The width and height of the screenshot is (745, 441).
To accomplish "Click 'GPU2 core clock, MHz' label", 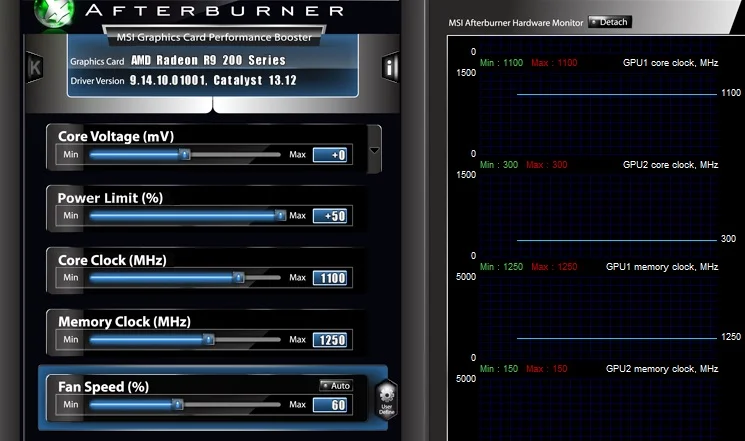I will (670, 165).
